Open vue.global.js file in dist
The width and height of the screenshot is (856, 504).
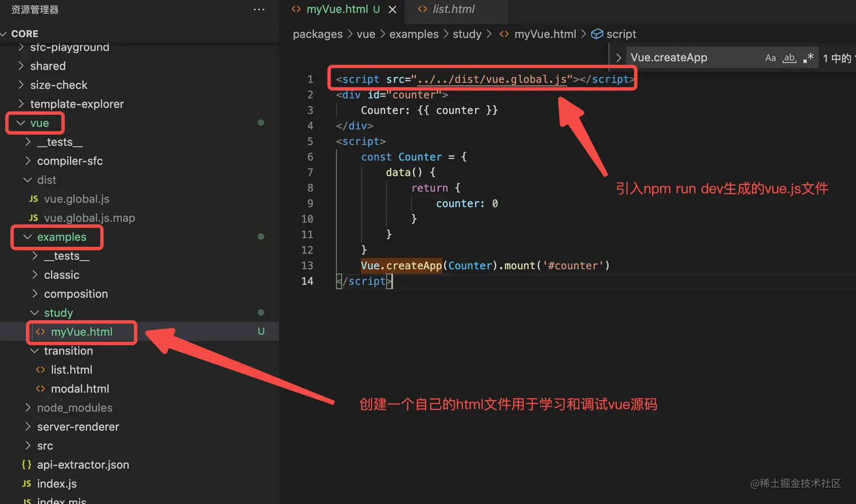(76, 199)
